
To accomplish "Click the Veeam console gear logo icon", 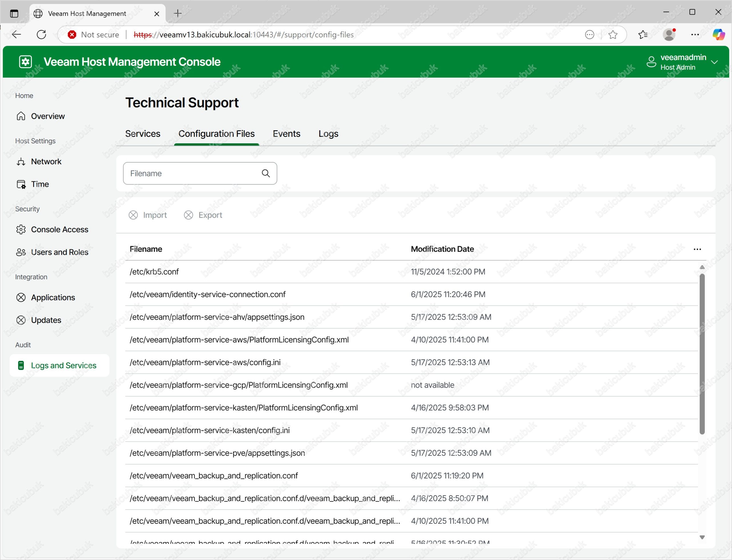I will [25, 62].
